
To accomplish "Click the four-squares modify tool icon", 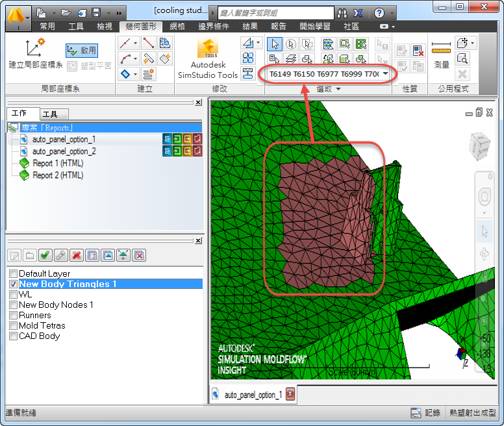I will coord(248,58).
